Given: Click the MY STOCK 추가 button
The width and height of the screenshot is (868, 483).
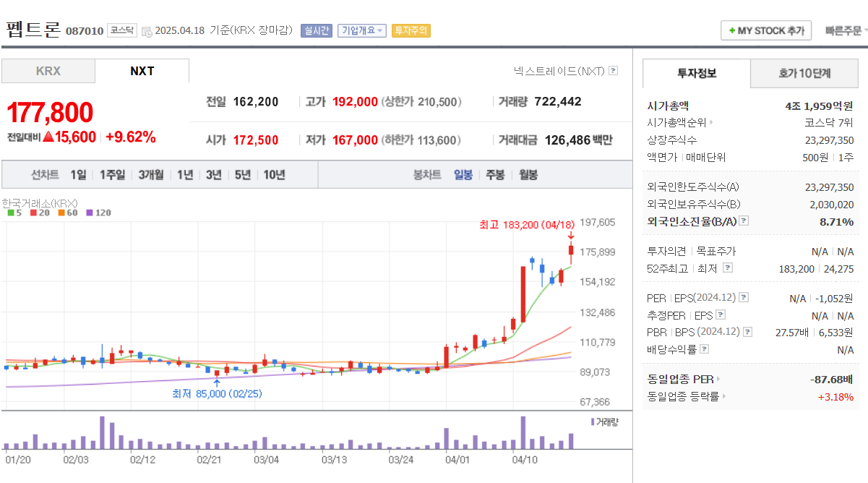Looking at the screenshot, I should pos(765,30).
